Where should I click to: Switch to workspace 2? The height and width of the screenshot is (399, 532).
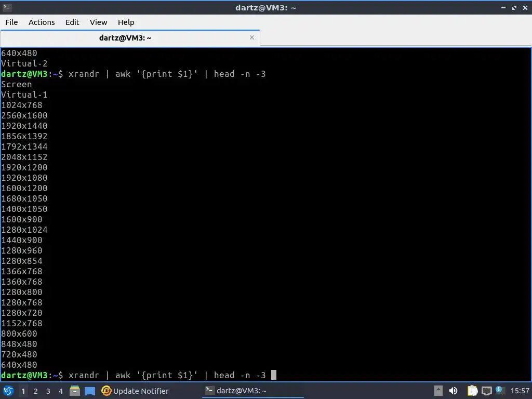36,391
